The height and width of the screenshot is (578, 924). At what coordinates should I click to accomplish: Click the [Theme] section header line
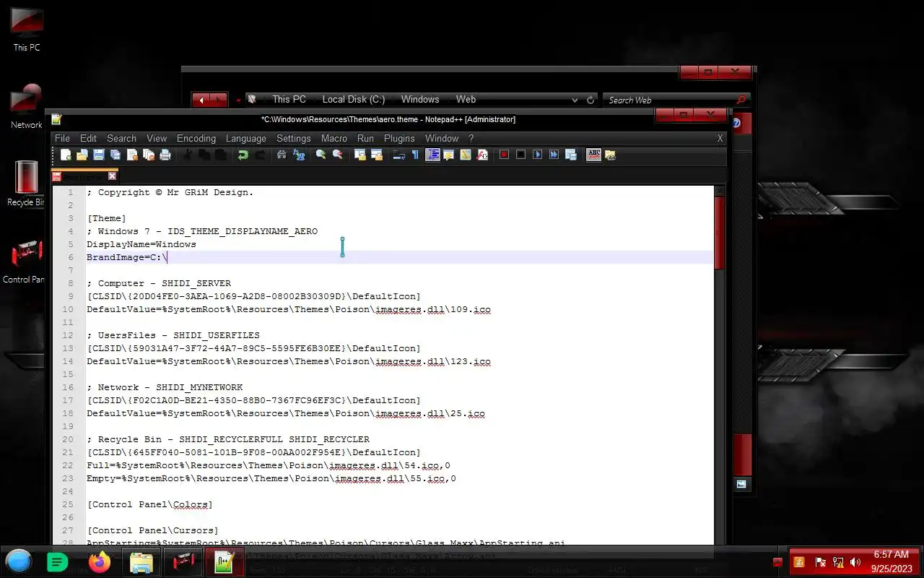[107, 218]
